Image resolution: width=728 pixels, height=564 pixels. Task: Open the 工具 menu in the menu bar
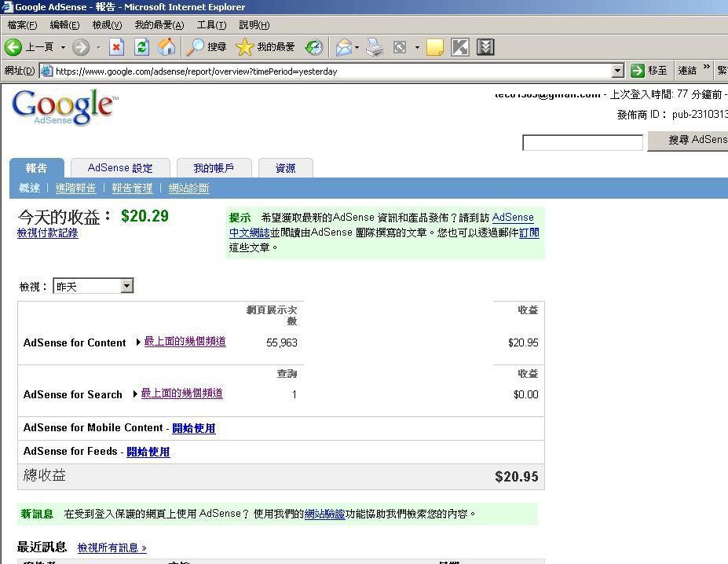(210, 25)
